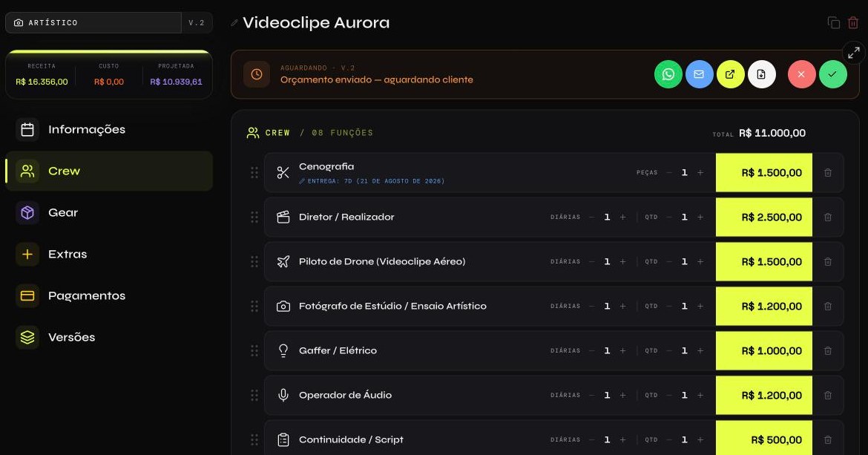The height and width of the screenshot is (455, 868).
Task: Open Versões section
Action: click(x=109, y=337)
